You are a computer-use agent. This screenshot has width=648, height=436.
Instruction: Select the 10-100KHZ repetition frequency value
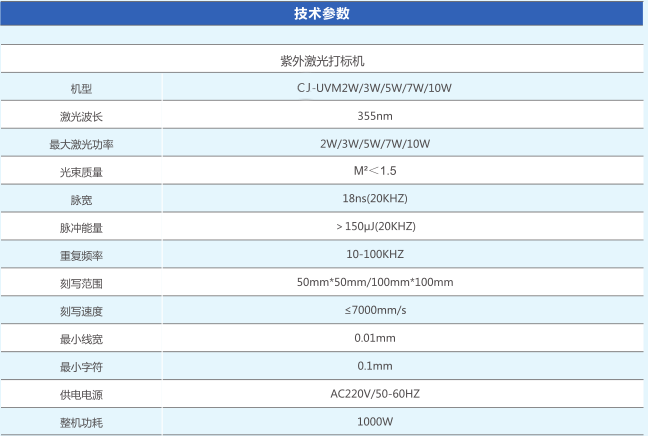(x=375, y=254)
